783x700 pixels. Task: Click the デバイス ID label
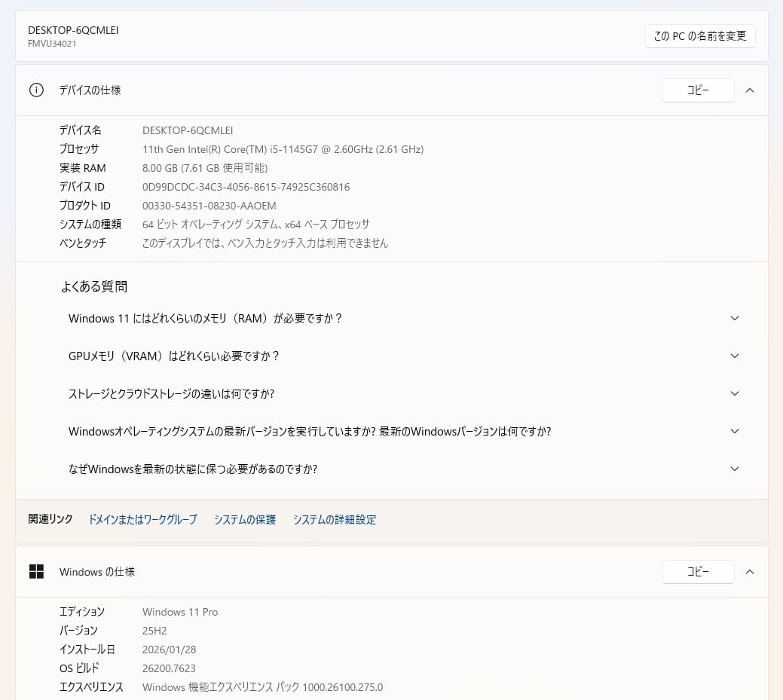82,187
